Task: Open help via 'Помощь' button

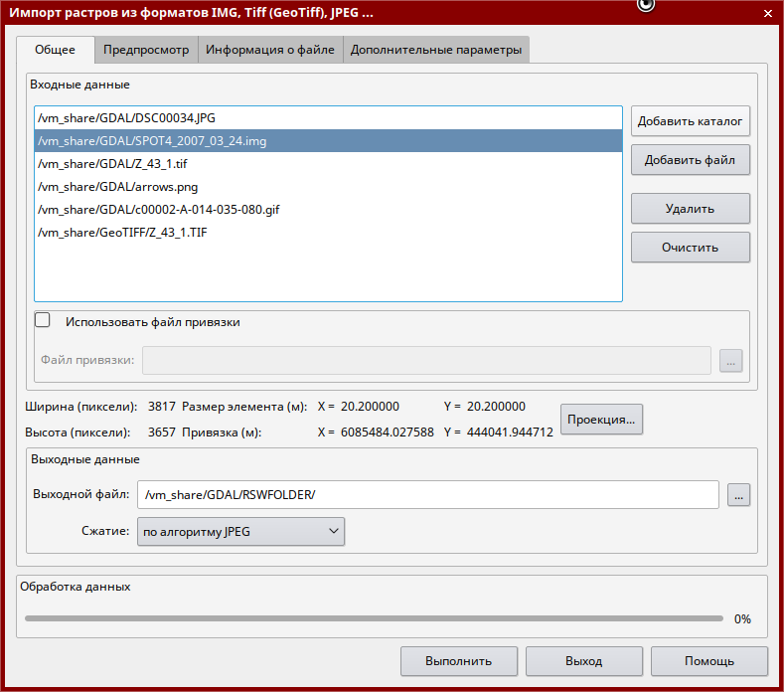Action: (708, 661)
